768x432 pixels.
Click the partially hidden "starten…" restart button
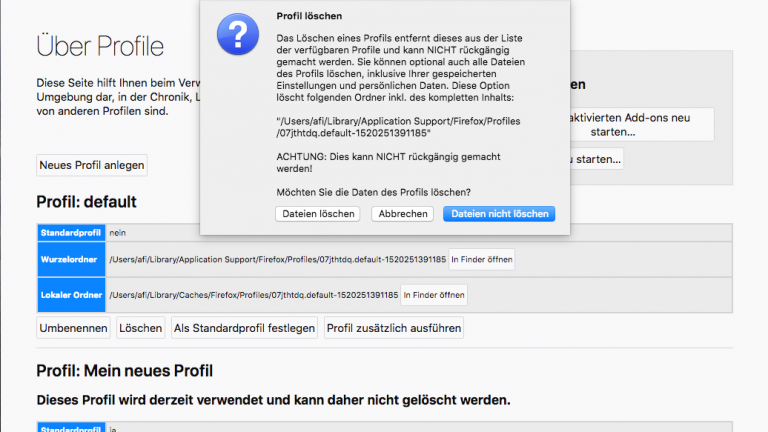click(x=596, y=158)
